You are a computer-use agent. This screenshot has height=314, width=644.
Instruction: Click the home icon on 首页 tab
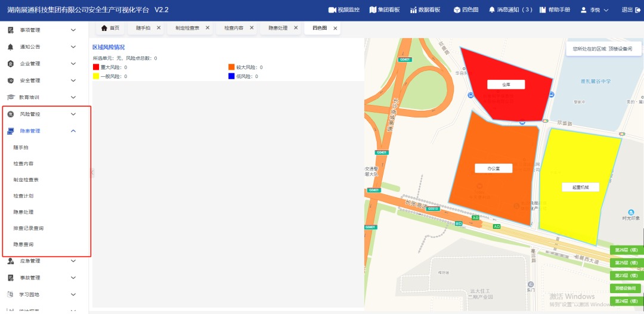[x=104, y=28]
